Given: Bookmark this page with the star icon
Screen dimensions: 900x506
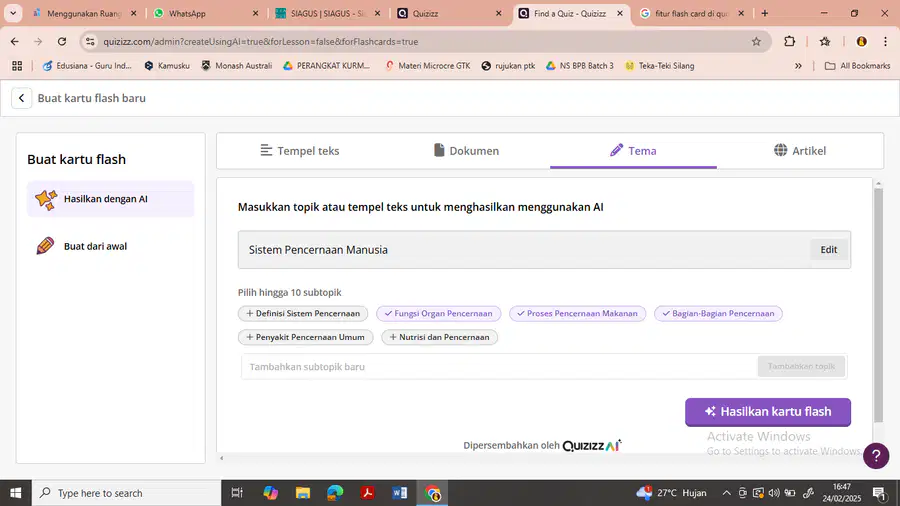Looking at the screenshot, I should [x=756, y=41].
